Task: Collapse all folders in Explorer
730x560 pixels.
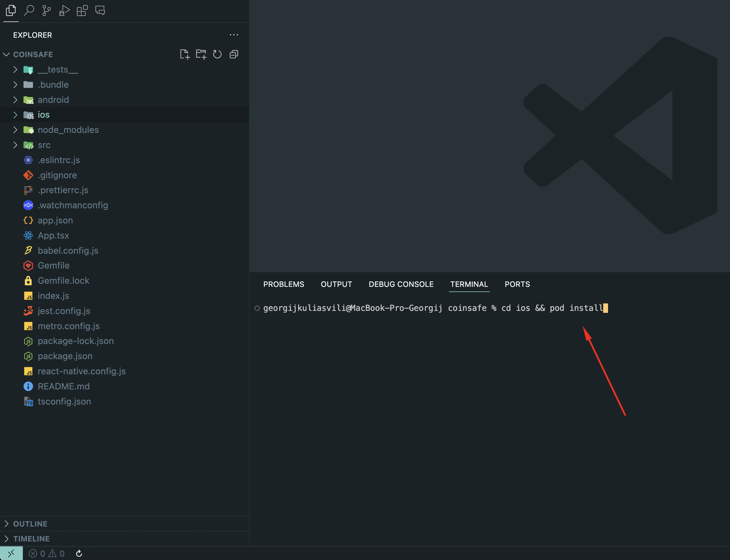Action: [234, 54]
